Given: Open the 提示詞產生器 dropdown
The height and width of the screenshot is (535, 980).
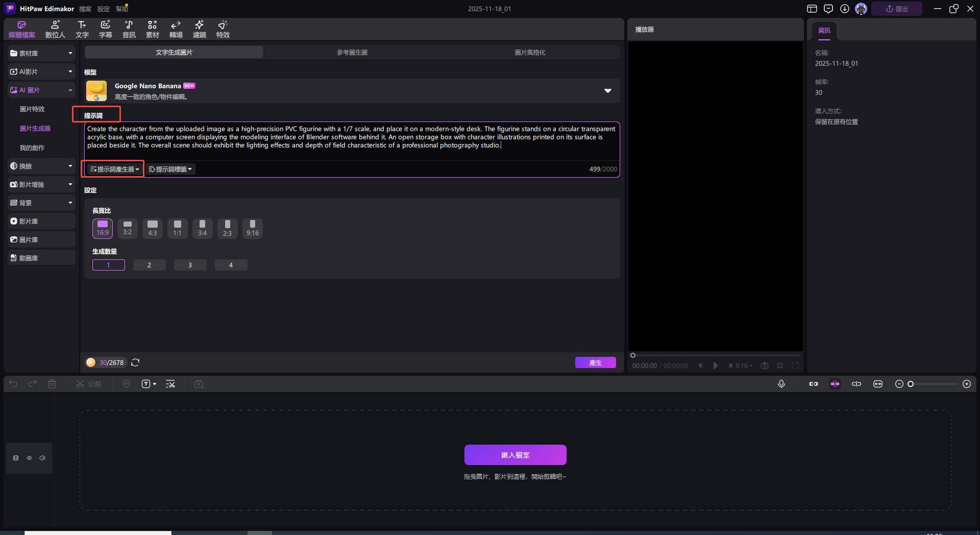Looking at the screenshot, I should 114,169.
